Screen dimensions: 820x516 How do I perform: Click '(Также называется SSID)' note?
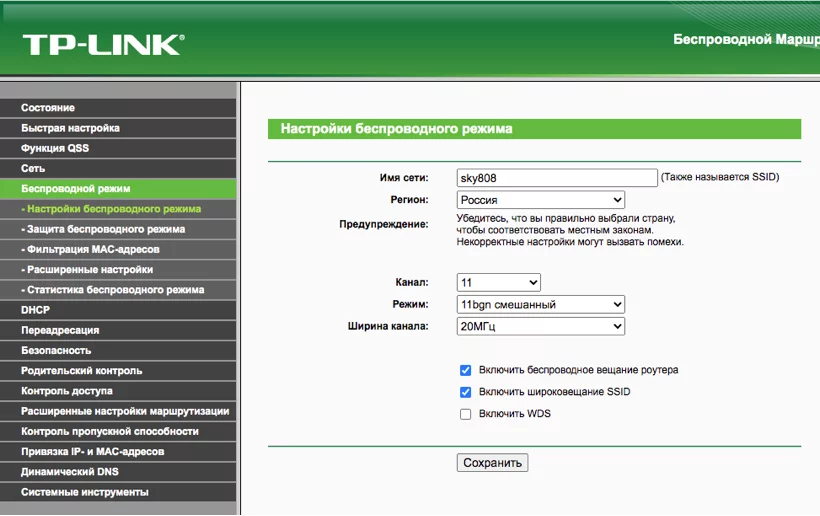click(720, 177)
